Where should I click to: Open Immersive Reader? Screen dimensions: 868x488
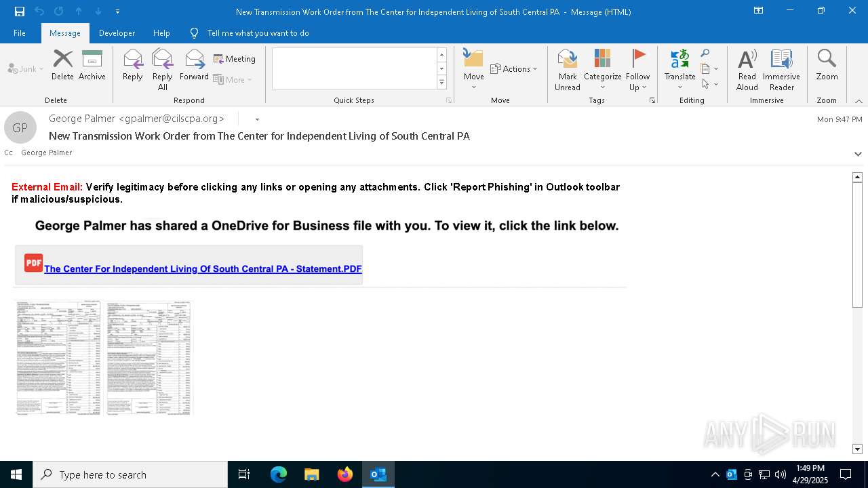coord(781,70)
